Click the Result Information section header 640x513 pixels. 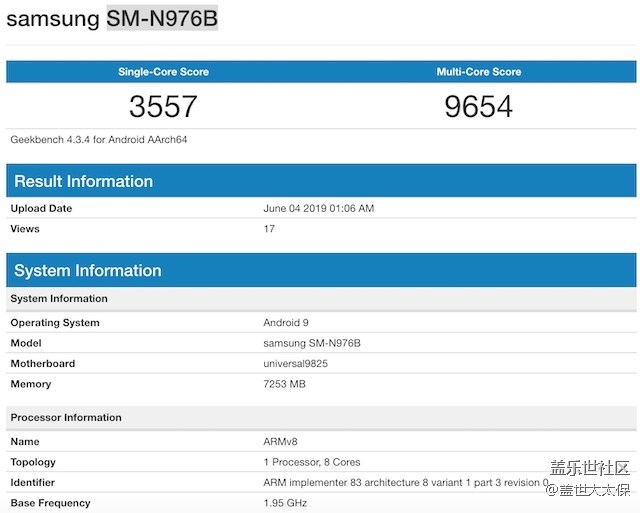(x=321, y=181)
